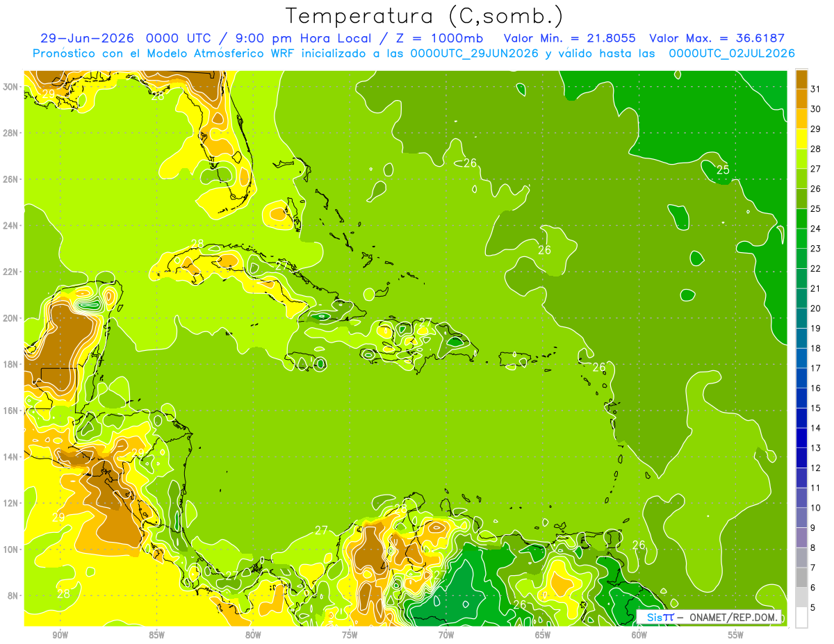834x644 pixels.
Task: Click the legend value 24
Action: click(x=816, y=229)
